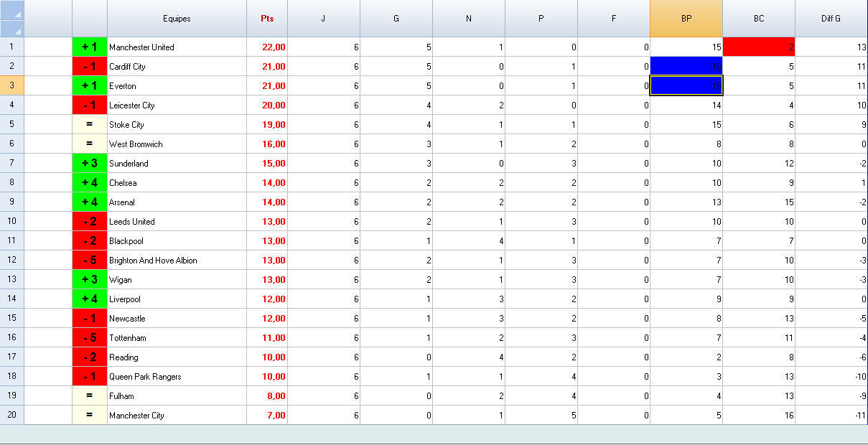Click the green +4 cell beside Liverpool

click(x=90, y=299)
